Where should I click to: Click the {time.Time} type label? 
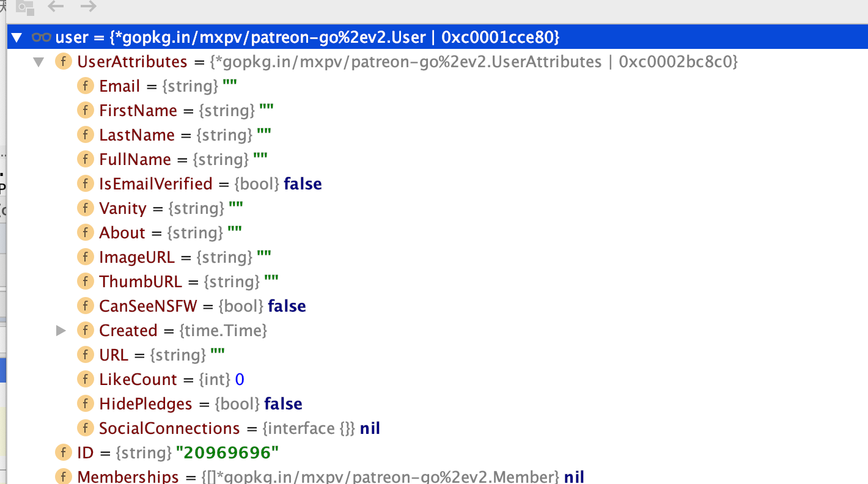(x=223, y=331)
